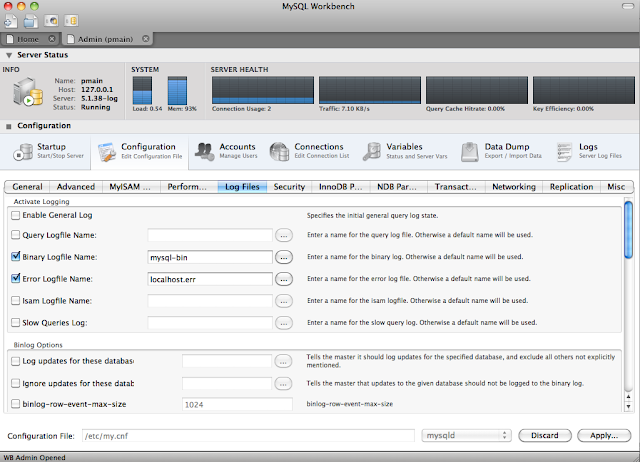Open Configuration edit file page
Viewport: 640px width, 462px height.
(x=140, y=151)
